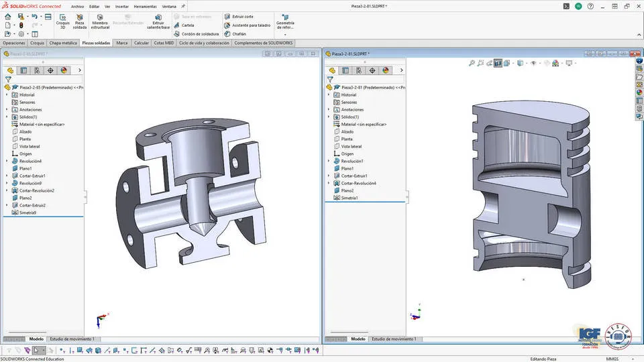
Task: Open the Ventana menu
Action: click(x=169, y=7)
